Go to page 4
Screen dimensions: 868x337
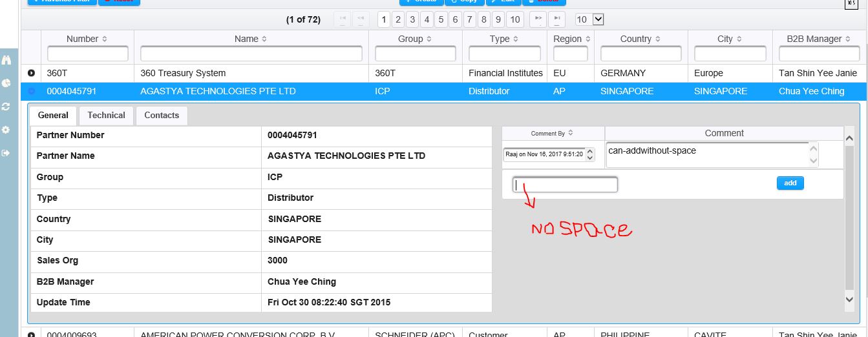pos(427,19)
